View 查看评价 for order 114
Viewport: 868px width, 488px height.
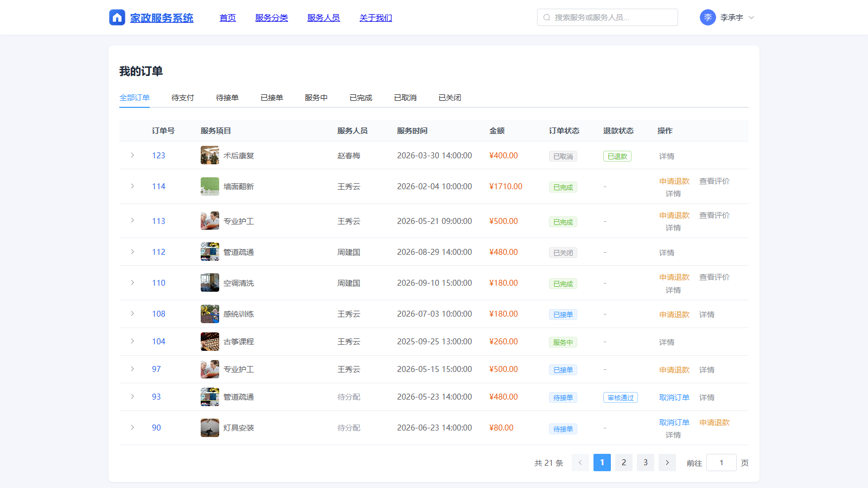pyautogui.click(x=714, y=181)
